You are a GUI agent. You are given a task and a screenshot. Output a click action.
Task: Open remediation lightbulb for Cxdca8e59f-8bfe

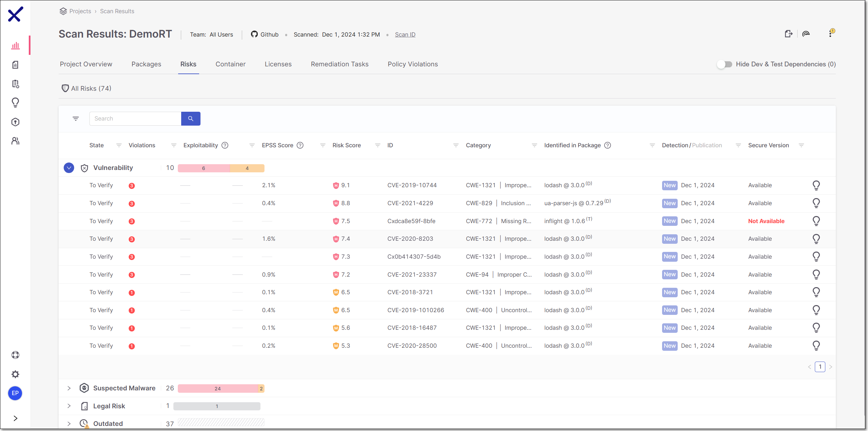coord(817,221)
